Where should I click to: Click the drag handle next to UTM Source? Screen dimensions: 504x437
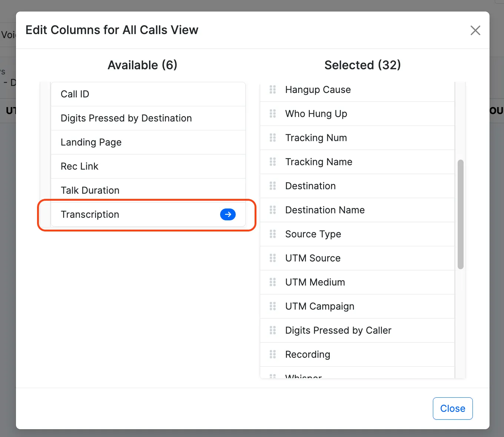click(273, 258)
